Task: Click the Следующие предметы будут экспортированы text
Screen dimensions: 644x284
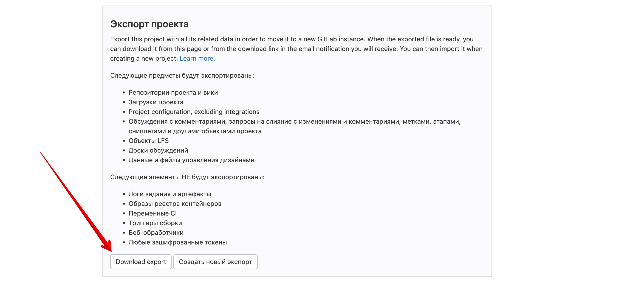Action: tap(182, 75)
